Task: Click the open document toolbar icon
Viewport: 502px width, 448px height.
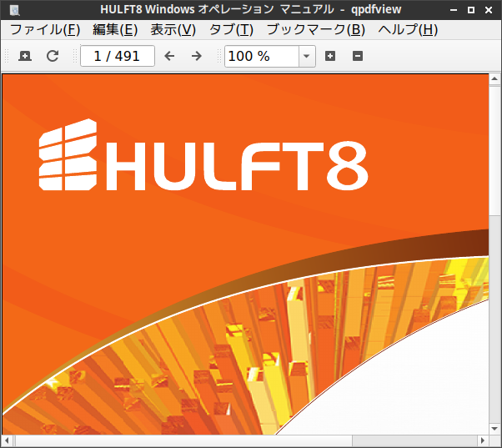Action: coord(25,57)
